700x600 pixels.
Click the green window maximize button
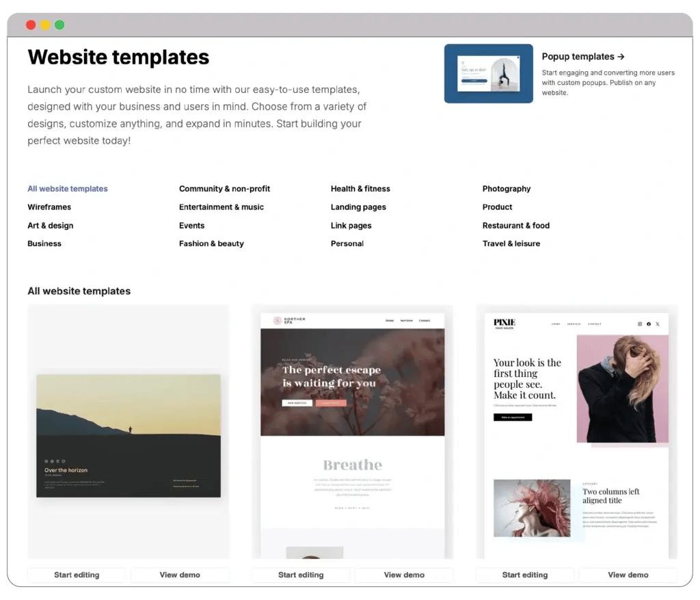pos(59,25)
